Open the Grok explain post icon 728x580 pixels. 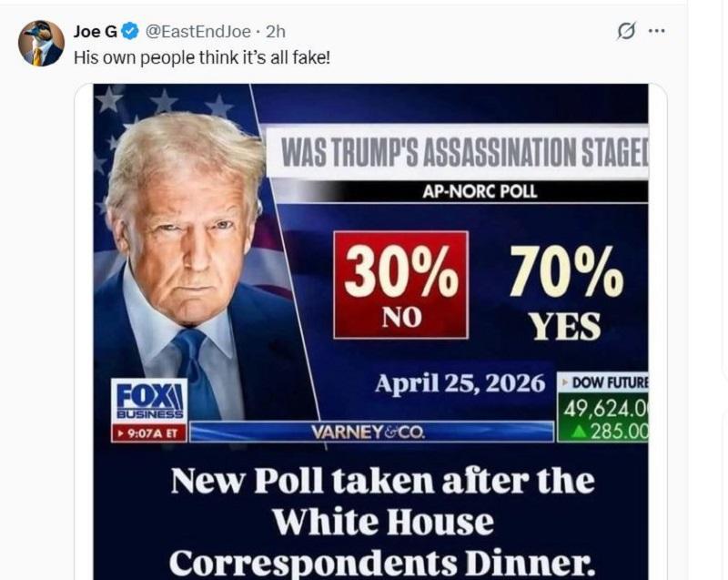[x=626, y=31]
